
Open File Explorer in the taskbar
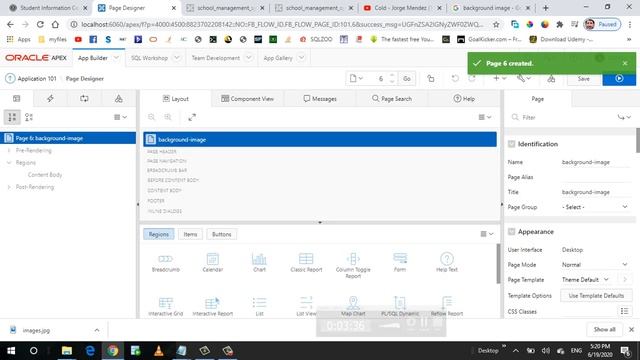click(x=67, y=351)
